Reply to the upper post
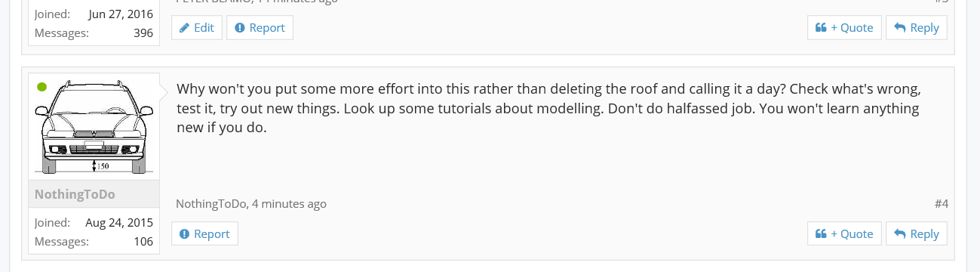This screenshot has width=980, height=272. (x=916, y=28)
